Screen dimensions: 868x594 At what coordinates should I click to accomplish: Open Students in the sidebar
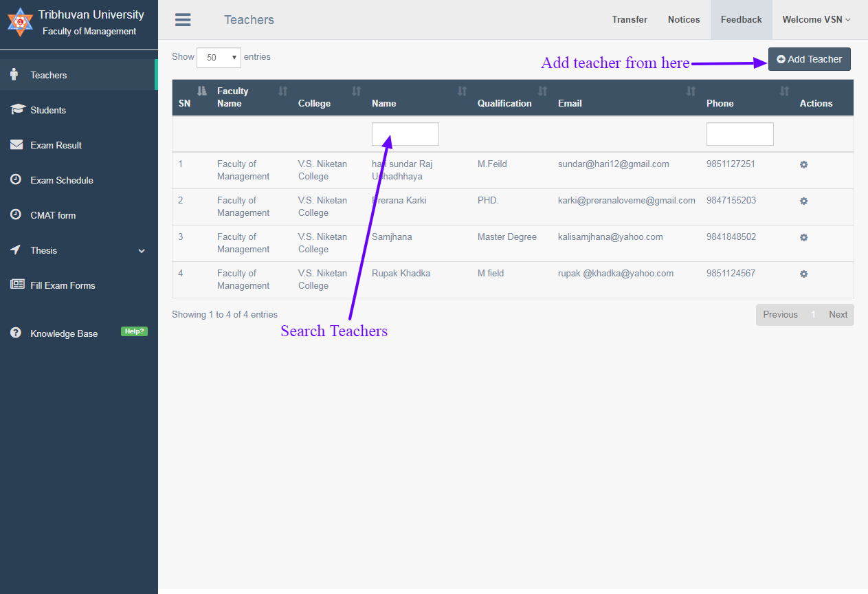(48, 110)
